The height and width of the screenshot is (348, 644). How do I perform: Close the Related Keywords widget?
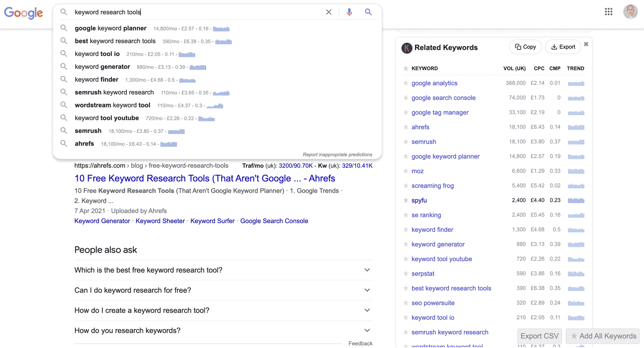(586, 44)
